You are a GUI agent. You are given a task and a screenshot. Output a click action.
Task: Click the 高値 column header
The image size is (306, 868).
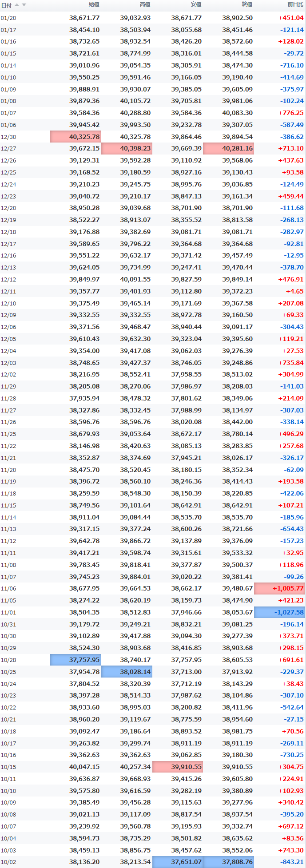pyautogui.click(x=145, y=4)
